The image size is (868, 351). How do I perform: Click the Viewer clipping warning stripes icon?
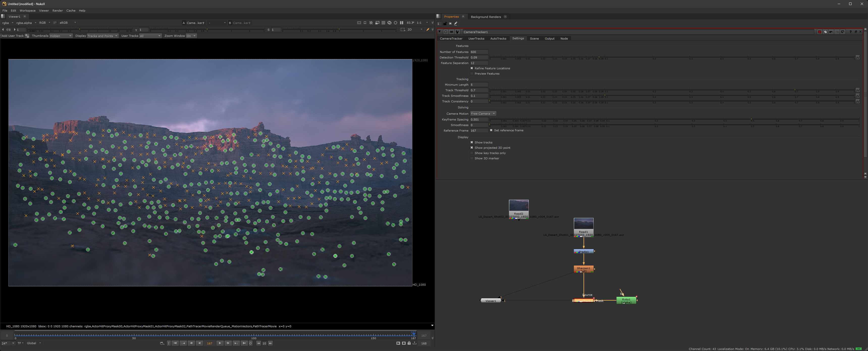(371, 23)
